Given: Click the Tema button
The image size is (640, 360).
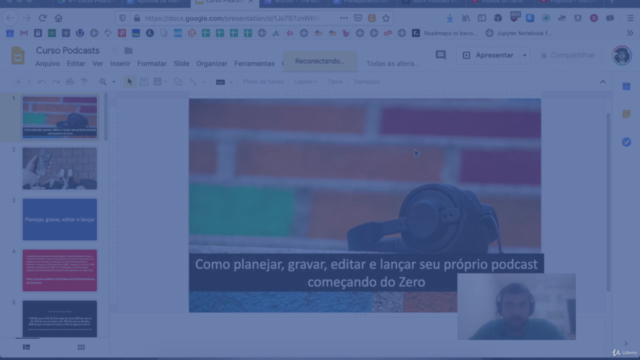Looking at the screenshot, I should click(335, 82).
